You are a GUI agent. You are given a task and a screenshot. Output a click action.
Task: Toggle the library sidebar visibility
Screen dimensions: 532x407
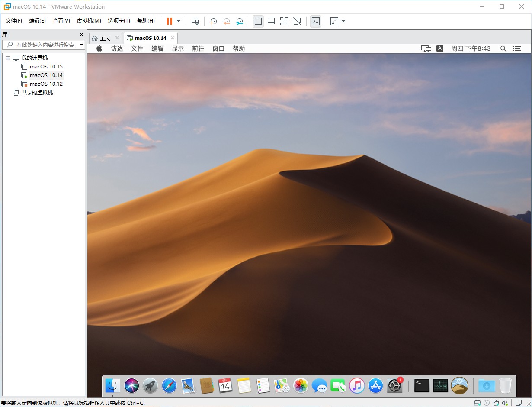click(258, 21)
